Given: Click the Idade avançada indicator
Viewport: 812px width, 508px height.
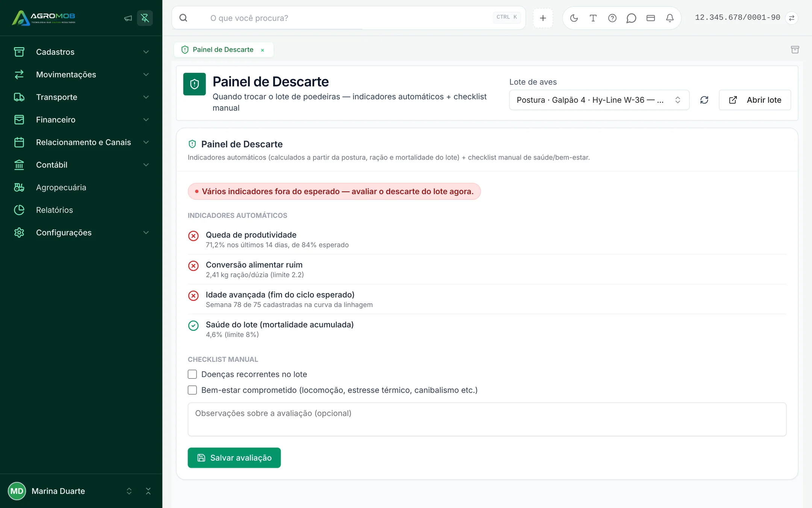Looking at the screenshot, I should (x=487, y=300).
